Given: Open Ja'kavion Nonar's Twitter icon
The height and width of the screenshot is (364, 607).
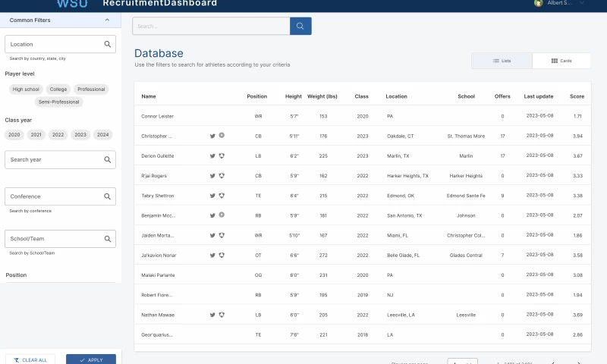Looking at the screenshot, I should coord(212,256).
